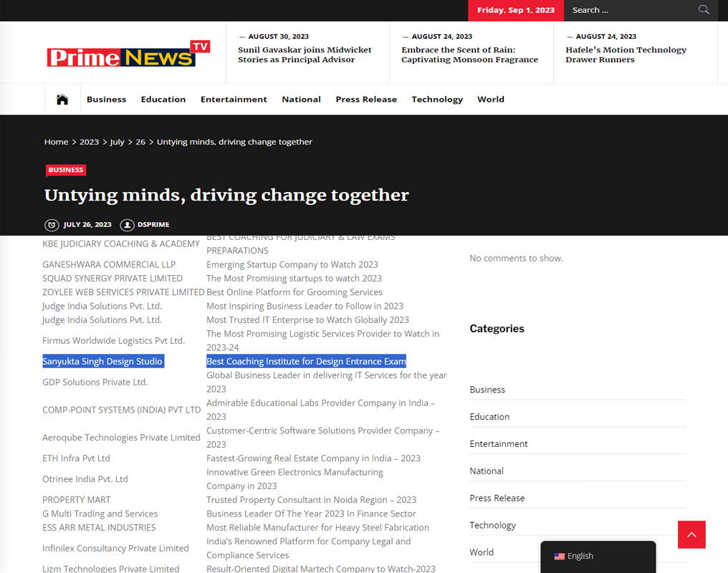This screenshot has width=728, height=573.
Task: Open the Press Release menu item
Action: (x=366, y=100)
